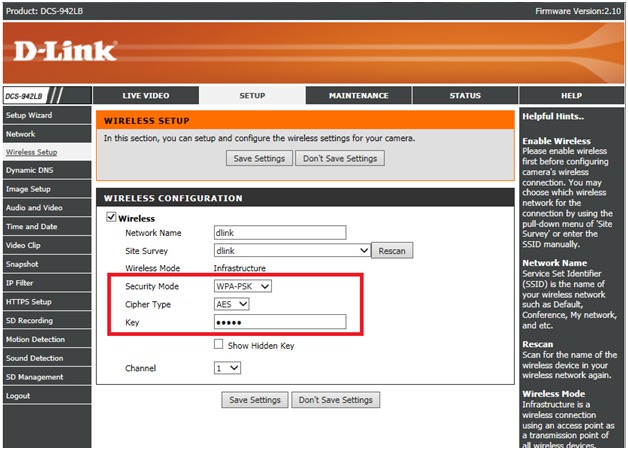This screenshot has width=628, height=450.
Task: Expand the Cipher Type dropdown
Action: [231, 304]
